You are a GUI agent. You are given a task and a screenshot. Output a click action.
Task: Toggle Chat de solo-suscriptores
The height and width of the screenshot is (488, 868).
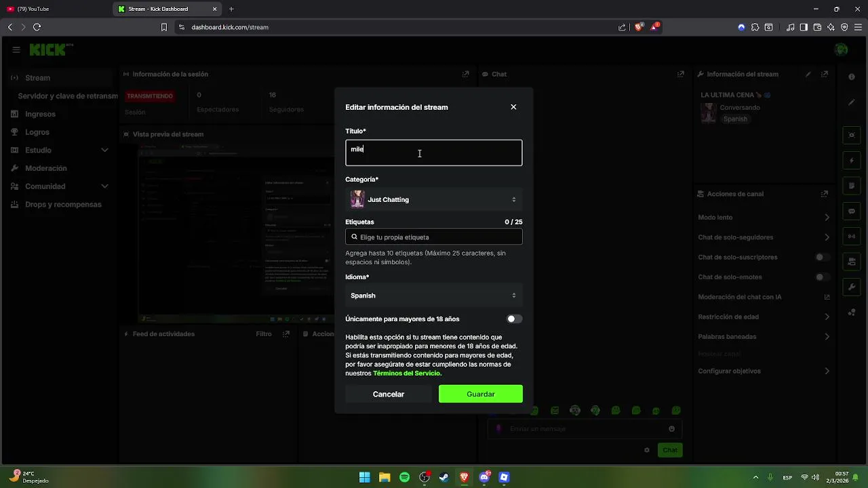823,258
